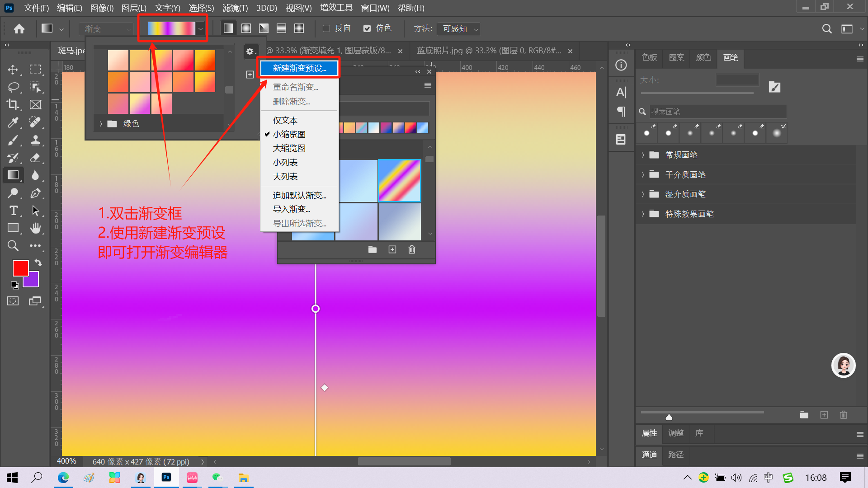
Task: Switch to the 色板 panel tab
Action: (x=649, y=58)
